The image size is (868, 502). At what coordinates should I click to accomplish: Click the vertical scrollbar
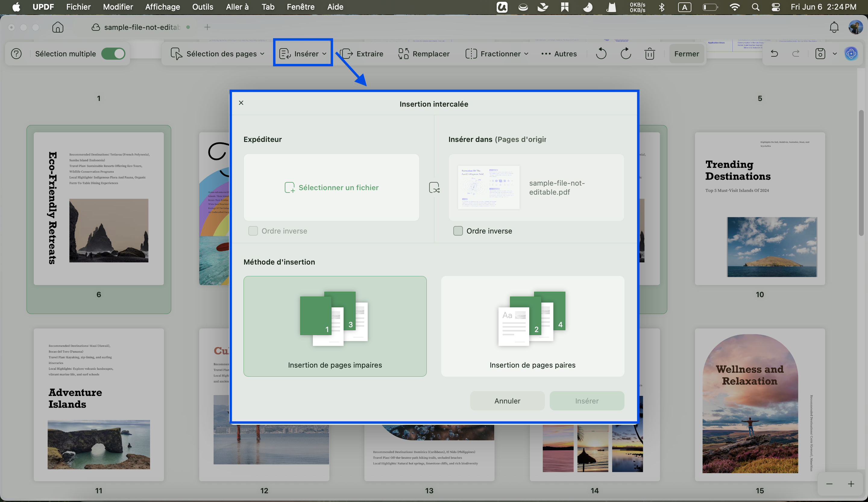pyautogui.click(x=861, y=173)
